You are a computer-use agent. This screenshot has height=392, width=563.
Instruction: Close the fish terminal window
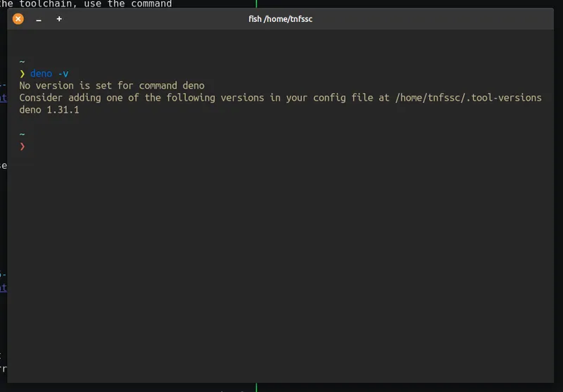pyautogui.click(x=18, y=19)
